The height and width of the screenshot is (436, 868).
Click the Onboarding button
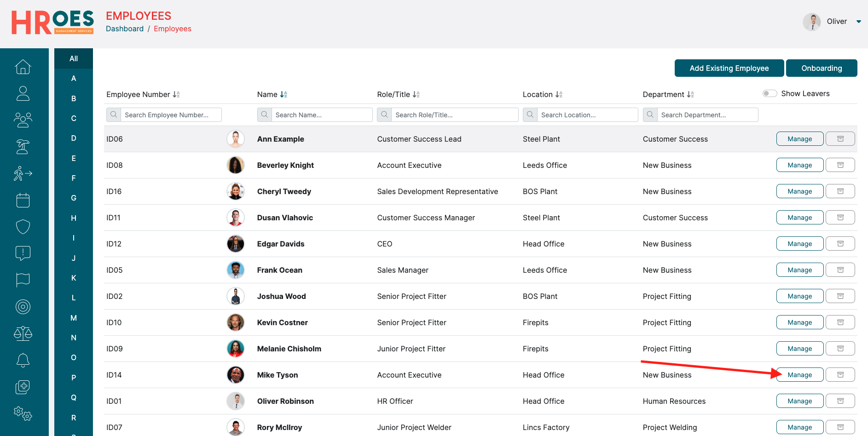point(821,68)
